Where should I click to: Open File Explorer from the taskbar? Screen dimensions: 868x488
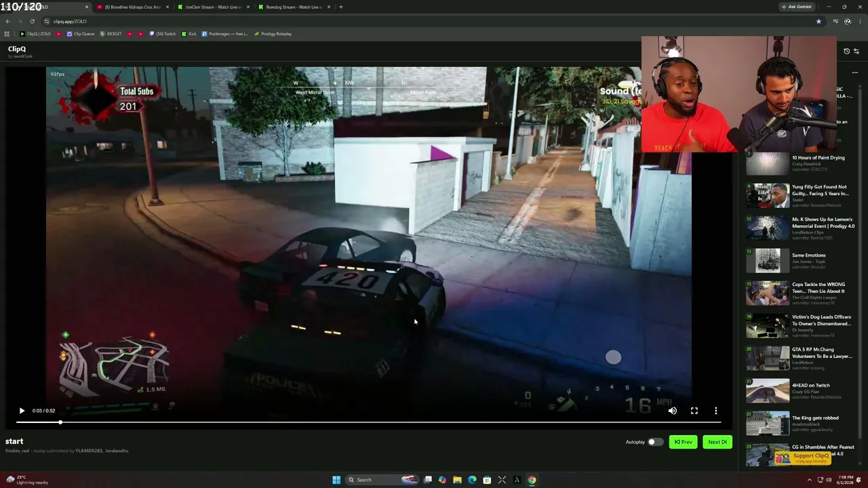(x=457, y=480)
